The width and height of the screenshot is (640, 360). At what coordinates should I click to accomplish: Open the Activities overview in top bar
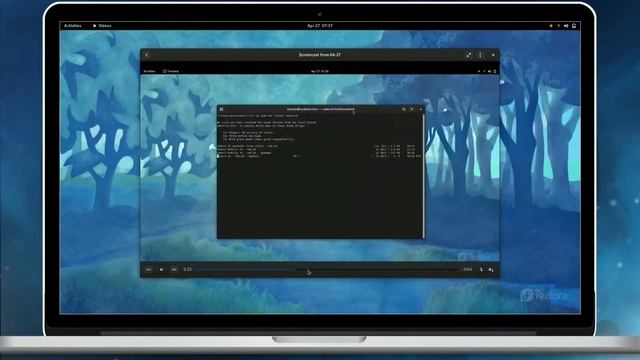point(73,26)
